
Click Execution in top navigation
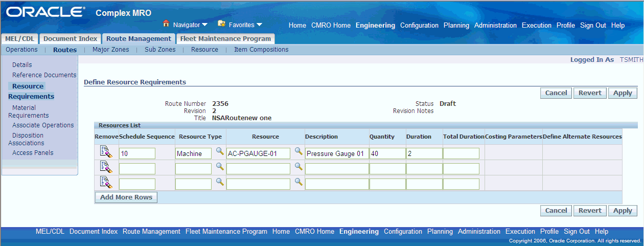(x=537, y=26)
